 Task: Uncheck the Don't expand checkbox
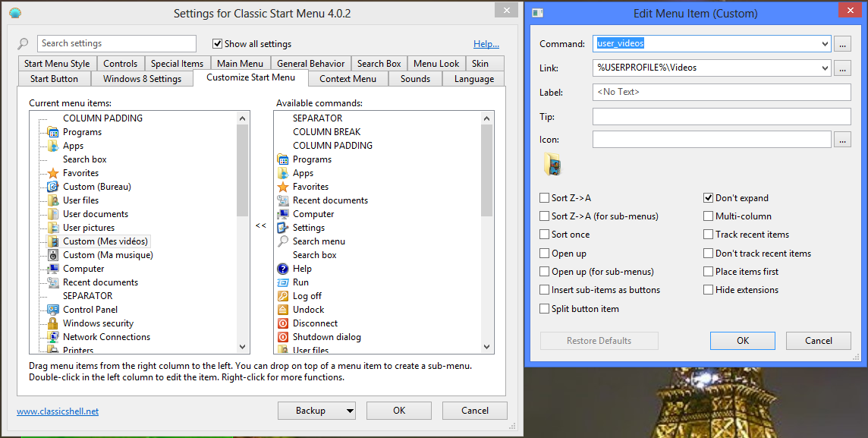709,198
